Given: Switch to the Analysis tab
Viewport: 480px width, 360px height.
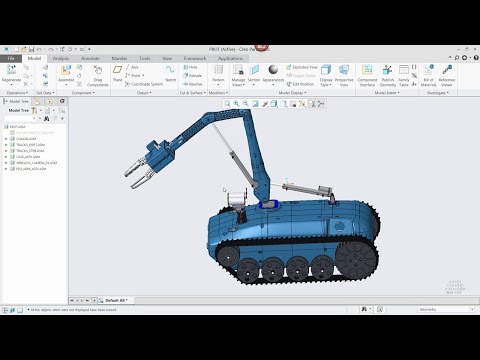Looking at the screenshot, I should 61,58.
